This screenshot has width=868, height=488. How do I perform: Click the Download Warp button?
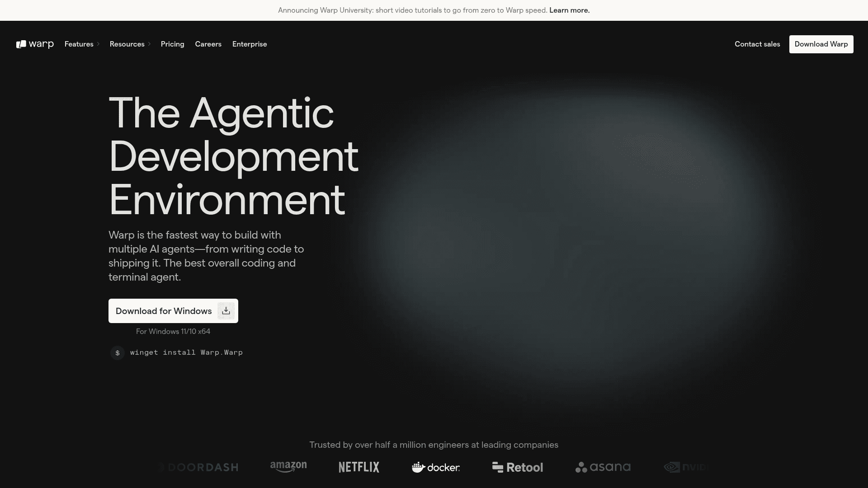(821, 44)
